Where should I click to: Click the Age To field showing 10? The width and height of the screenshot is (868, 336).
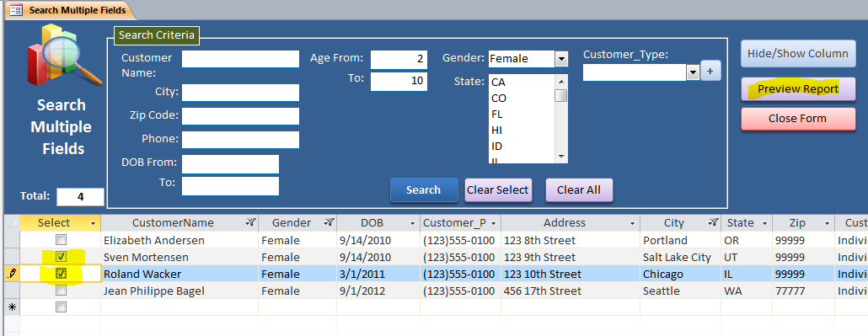click(x=399, y=82)
